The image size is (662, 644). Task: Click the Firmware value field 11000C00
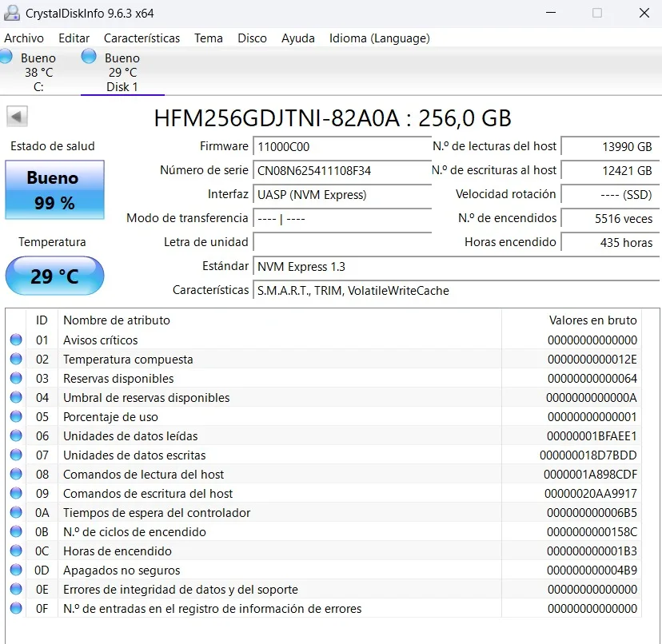342,147
